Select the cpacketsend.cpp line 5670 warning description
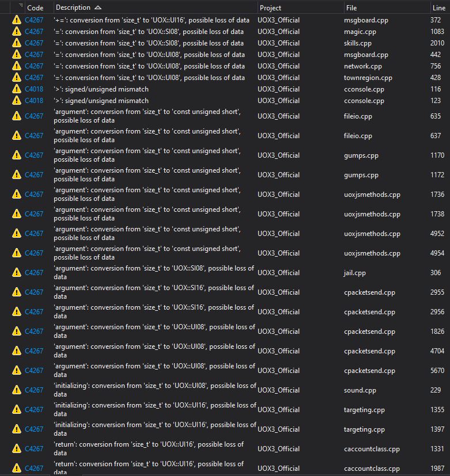The height and width of the screenshot is (476, 450). coord(154,370)
